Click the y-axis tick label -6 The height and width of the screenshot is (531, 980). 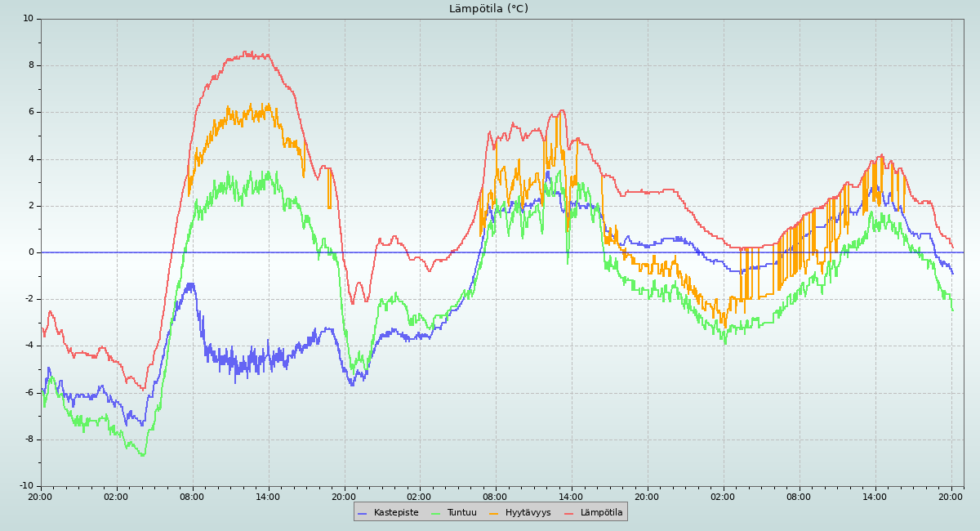28,393
